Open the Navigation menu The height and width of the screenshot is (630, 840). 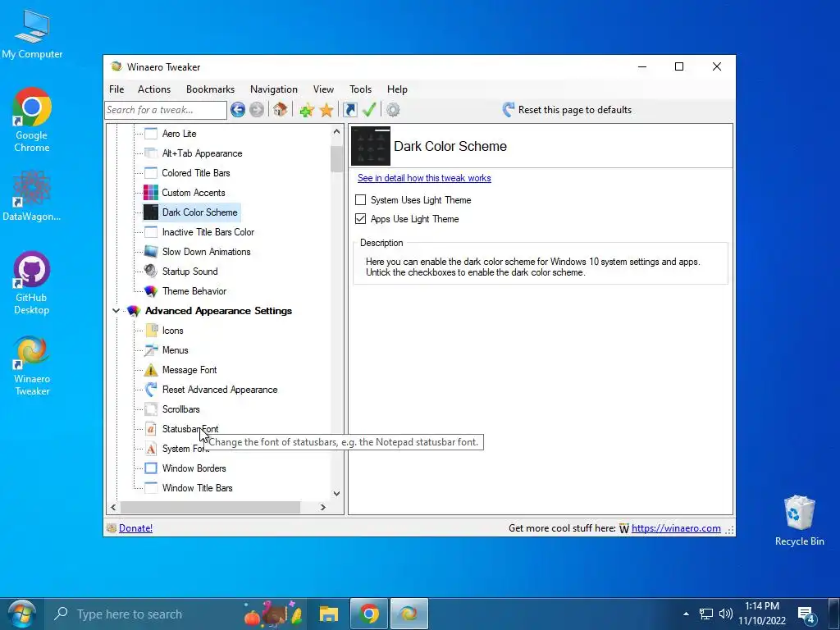(274, 89)
